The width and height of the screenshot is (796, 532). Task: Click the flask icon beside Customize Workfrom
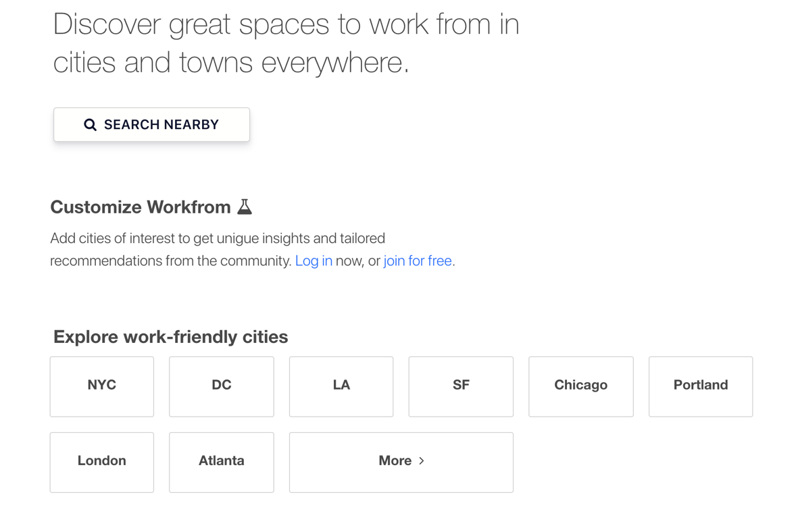click(245, 207)
